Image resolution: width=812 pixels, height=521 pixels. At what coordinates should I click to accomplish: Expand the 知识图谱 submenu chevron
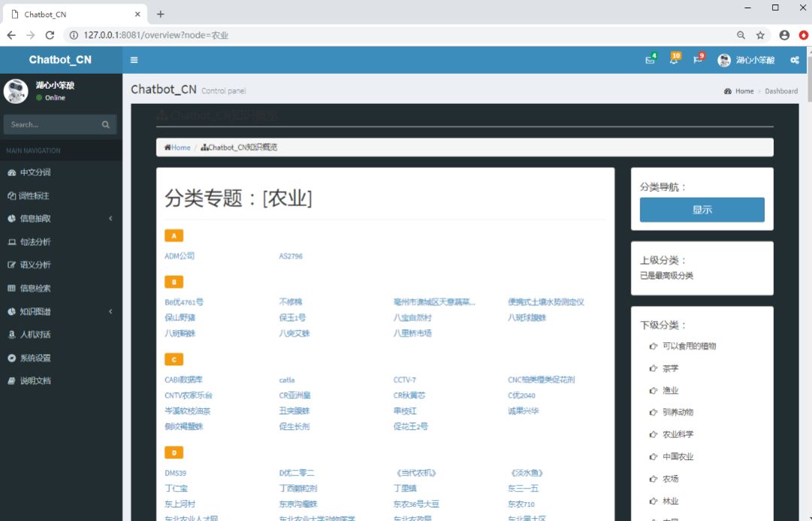111,311
